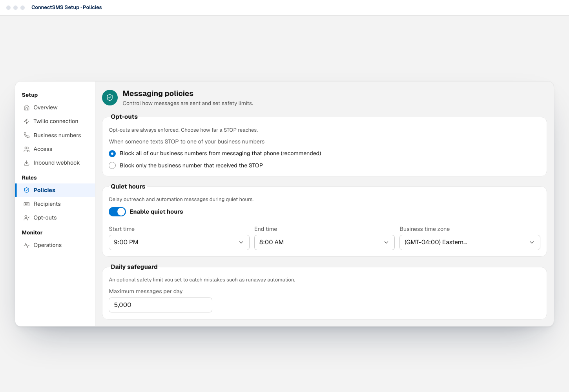Go to the Overview page
Viewport: 569px width, 392px height.
point(55,108)
